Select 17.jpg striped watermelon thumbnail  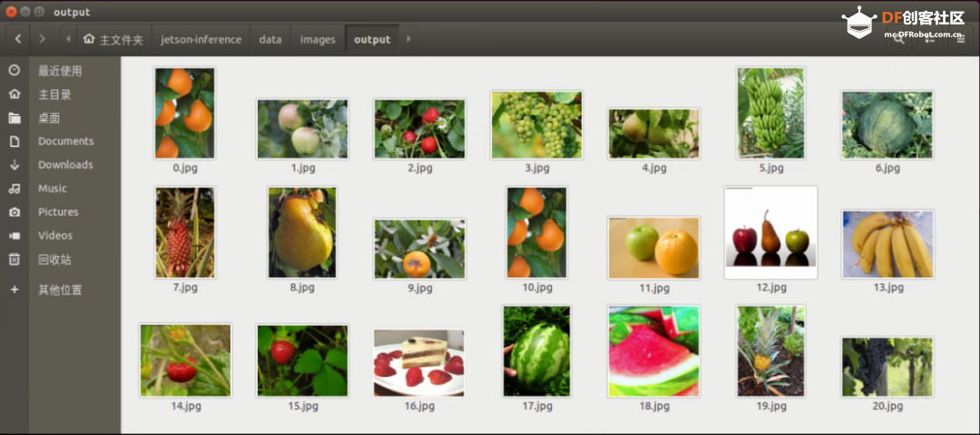[x=537, y=351]
